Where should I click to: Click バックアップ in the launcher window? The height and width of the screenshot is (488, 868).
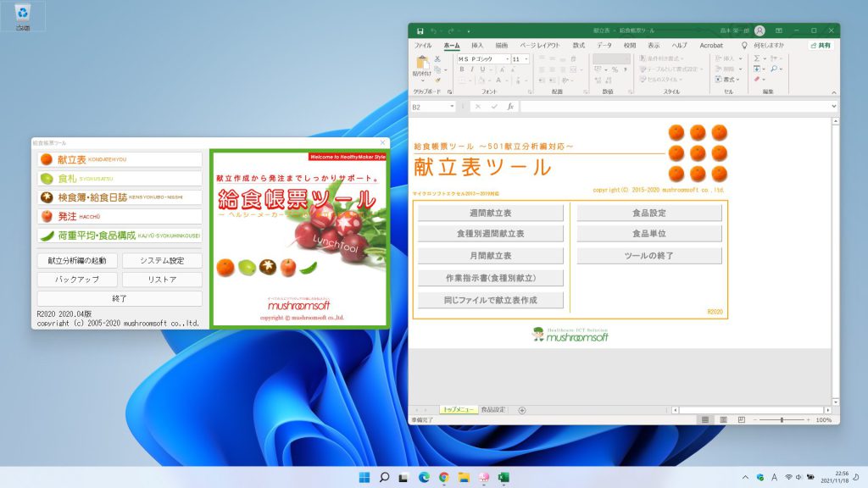(x=77, y=280)
